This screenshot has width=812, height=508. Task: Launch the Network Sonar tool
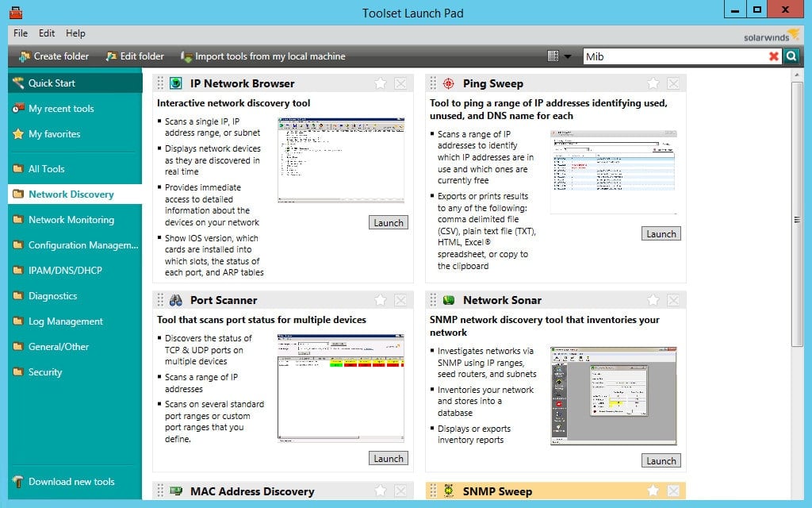(661, 461)
